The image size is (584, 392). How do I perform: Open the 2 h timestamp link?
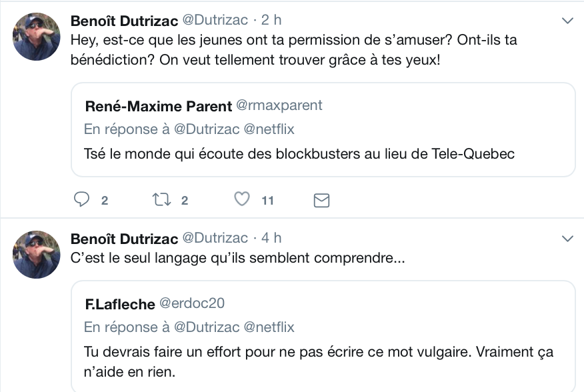click(x=271, y=20)
